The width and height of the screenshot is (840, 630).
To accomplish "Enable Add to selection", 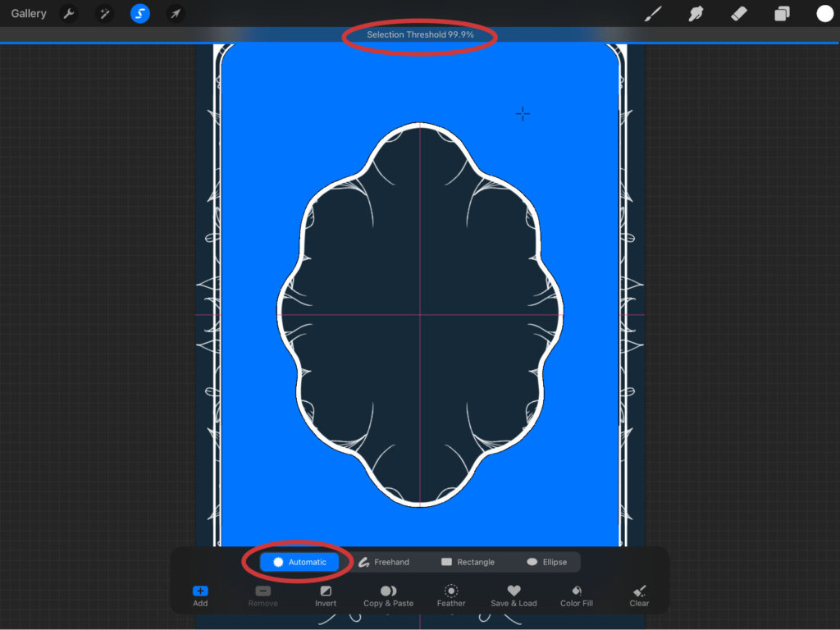I will pos(200,596).
